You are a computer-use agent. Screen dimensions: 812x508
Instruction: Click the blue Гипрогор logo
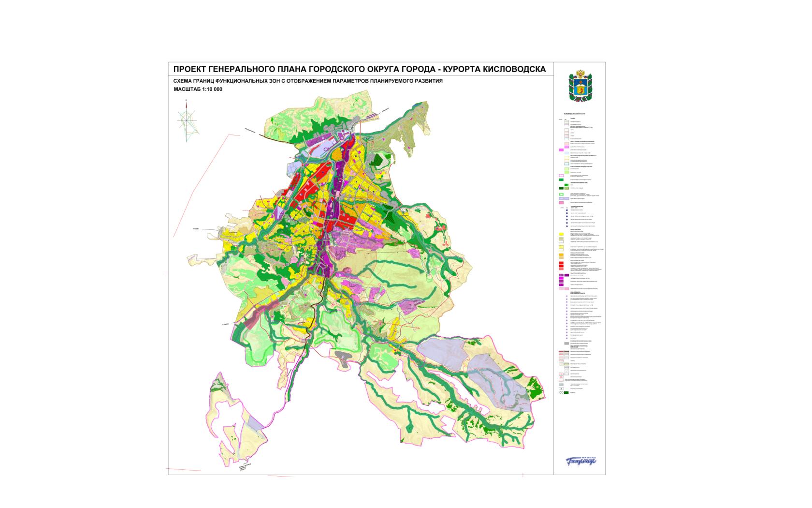(x=581, y=460)
